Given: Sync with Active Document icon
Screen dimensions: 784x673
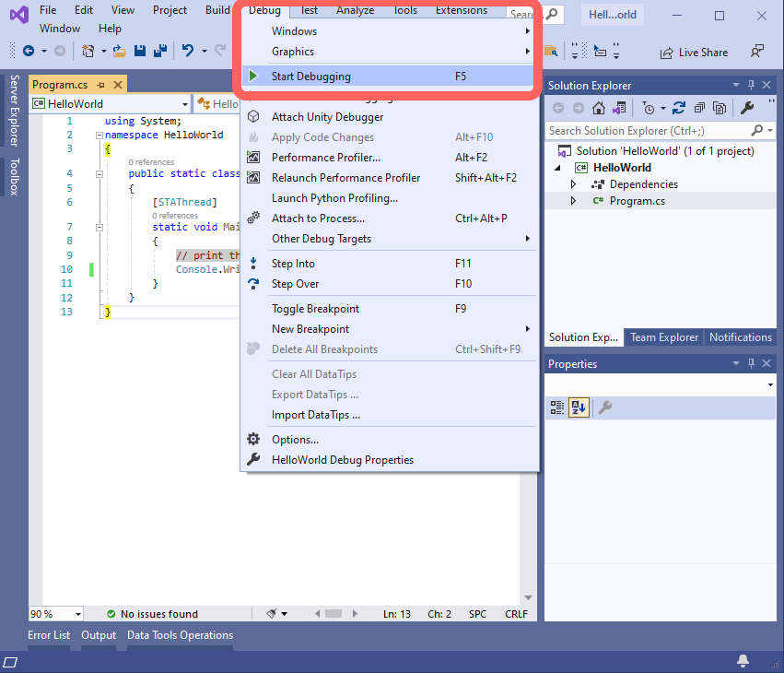Looking at the screenshot, I should pyautogui.click(x=678, y=108).
